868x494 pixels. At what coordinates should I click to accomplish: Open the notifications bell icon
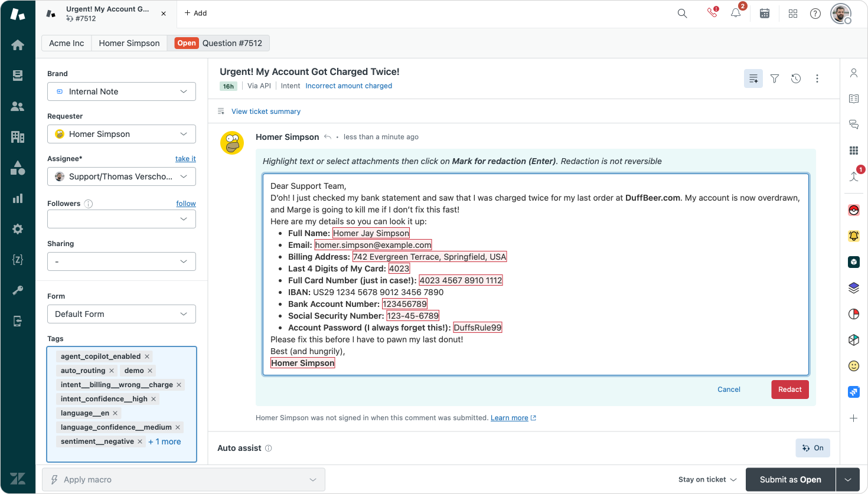tap(736, 12)
